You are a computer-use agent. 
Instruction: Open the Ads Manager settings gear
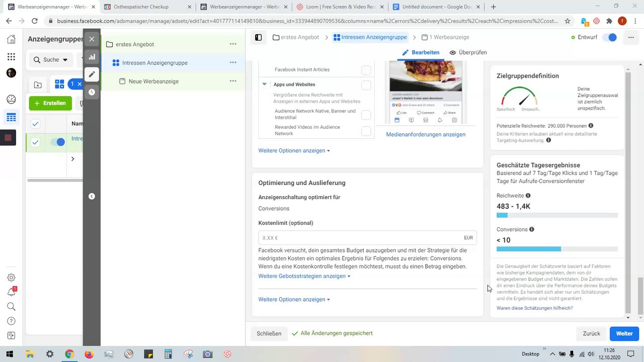tap(11, 278)
